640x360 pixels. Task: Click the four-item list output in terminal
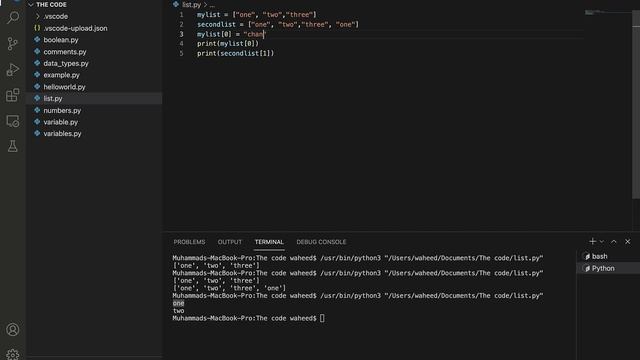[x=229, y=288]
